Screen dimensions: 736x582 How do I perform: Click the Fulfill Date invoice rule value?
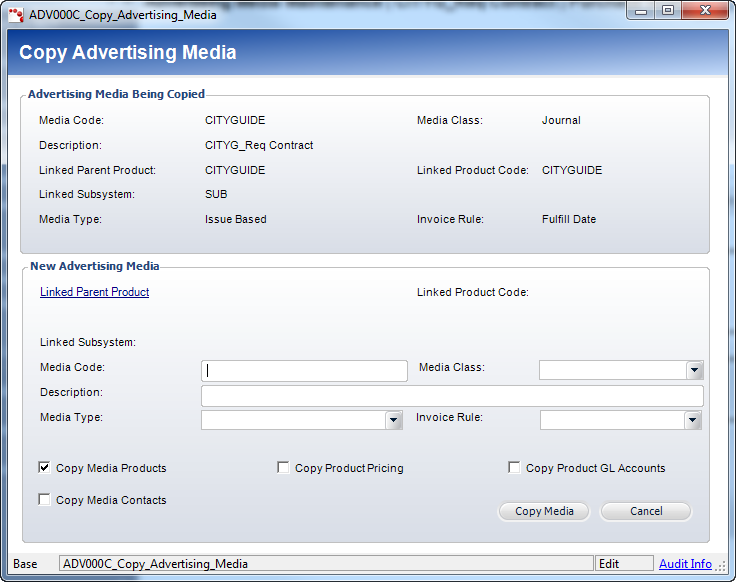point(569,219)
